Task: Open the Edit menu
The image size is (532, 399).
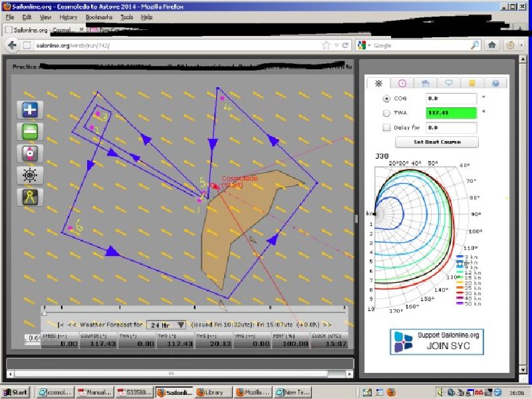Action: tap(27, 17)
